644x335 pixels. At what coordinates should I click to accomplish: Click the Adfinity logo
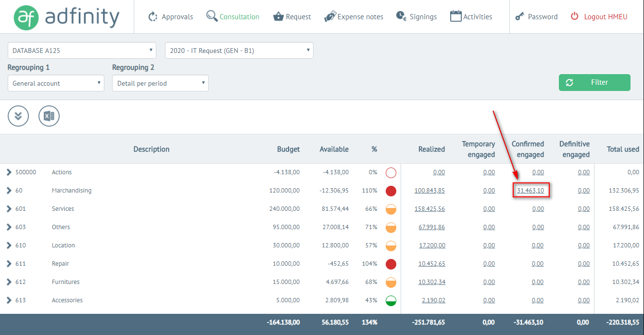pyautogui.click(x=66, y=17)
